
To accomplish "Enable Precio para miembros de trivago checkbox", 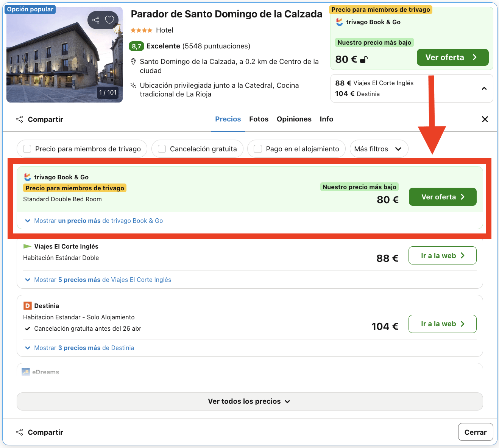I will (x=27, y=149).
